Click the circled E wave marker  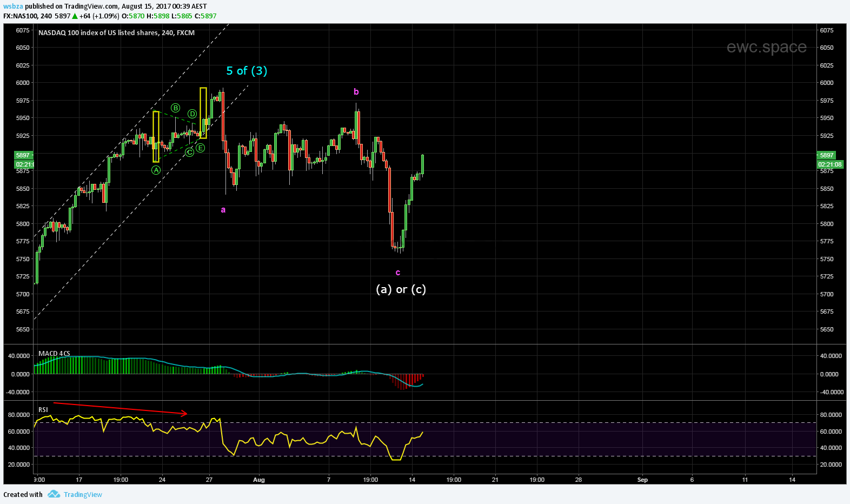tap(201, 148)
